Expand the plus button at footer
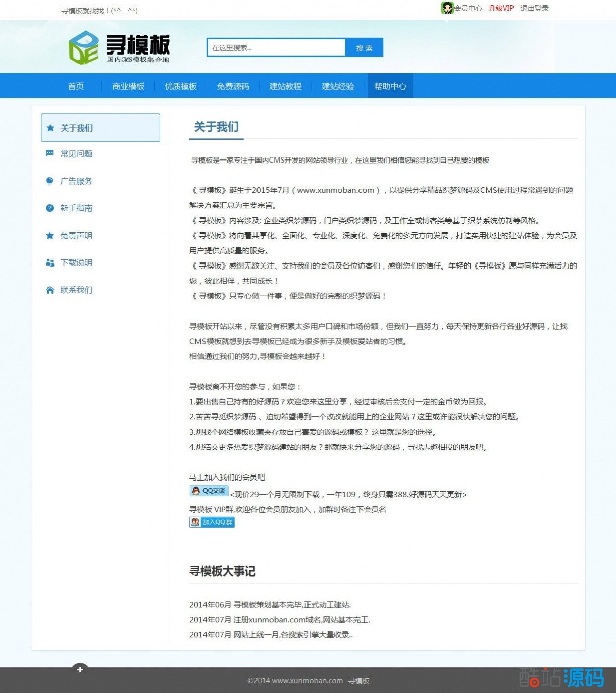The image size is (616, 693). [x=80, y=669]
